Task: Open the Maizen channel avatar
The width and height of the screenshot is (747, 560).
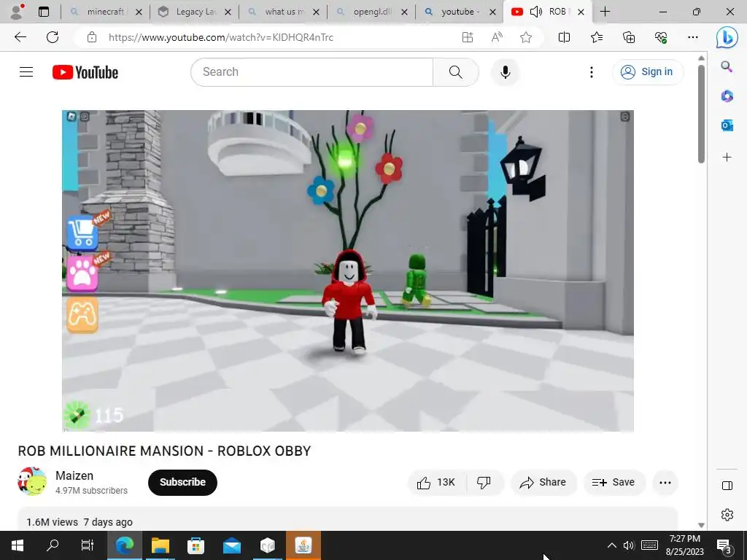Action: coord(32,481)
